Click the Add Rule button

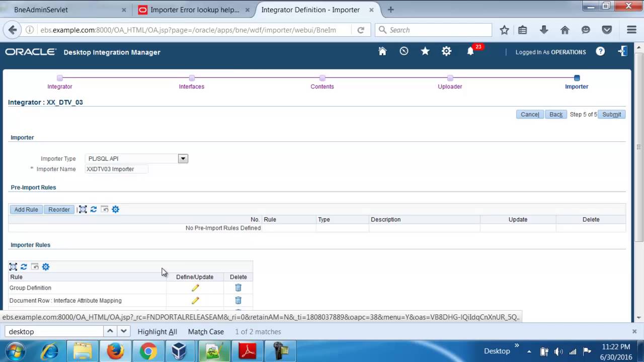point(26,209)
